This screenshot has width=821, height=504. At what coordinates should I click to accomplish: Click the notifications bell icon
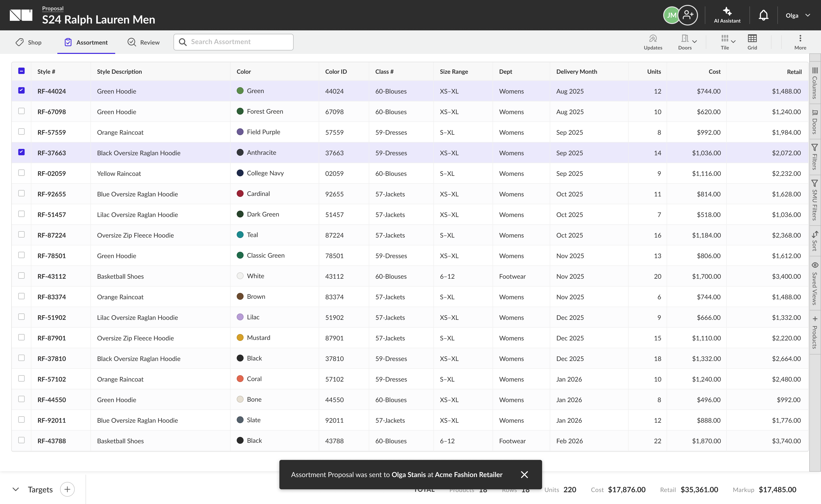(x=763, y=15)
